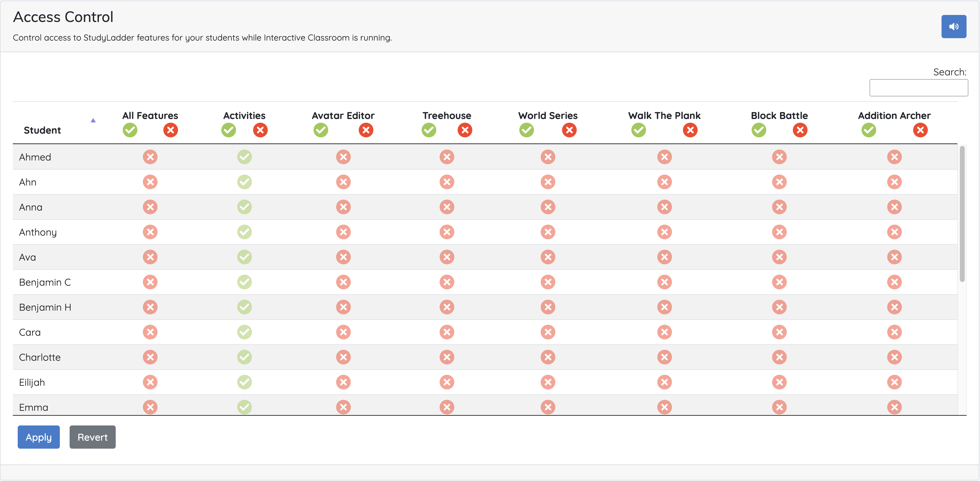Toggle Ahmed's Activities access

[x=244, y=157]
